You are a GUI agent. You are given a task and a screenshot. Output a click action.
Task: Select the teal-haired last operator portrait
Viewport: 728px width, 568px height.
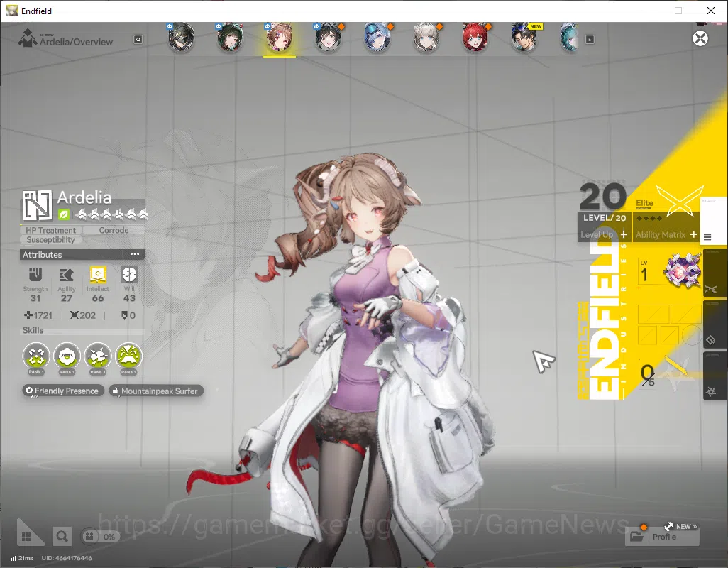tap(570, 38)
